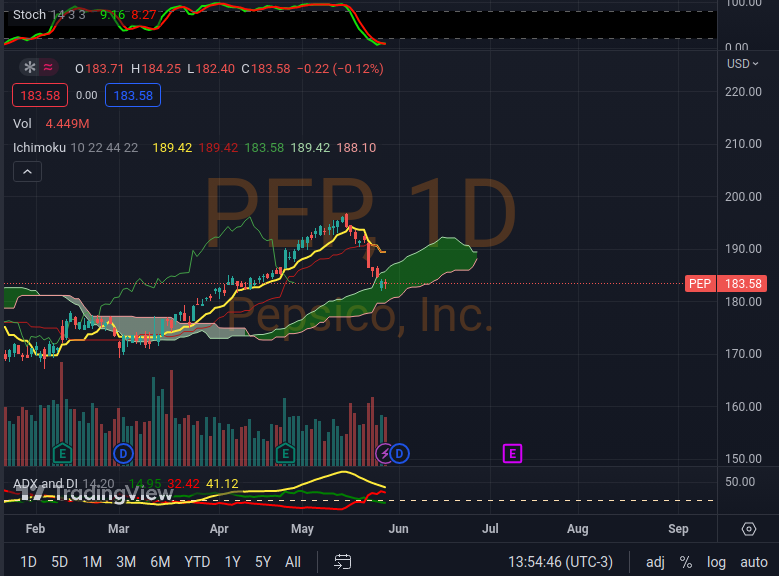Click the Ichimoku indicator legend label
The image size is (779, 576).
[39, 148]
